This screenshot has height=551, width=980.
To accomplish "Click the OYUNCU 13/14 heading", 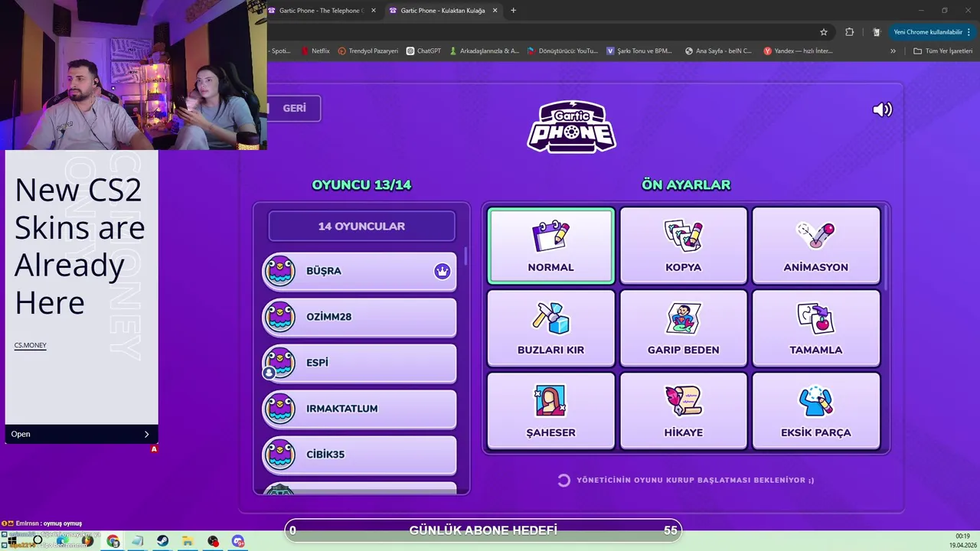I will pos(361,184).
